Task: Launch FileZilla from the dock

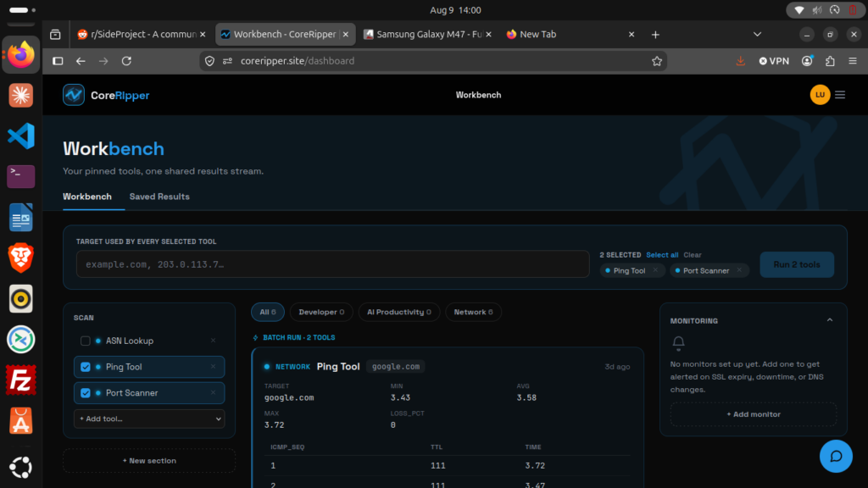Action: coord(21,380)
